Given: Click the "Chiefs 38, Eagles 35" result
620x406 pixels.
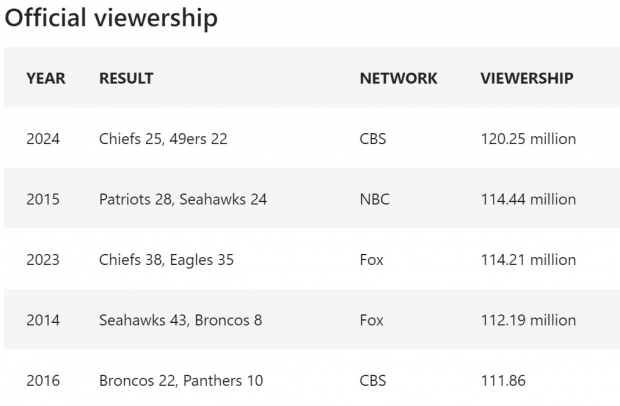Looking at the screenshot, I should click(166, 260).
